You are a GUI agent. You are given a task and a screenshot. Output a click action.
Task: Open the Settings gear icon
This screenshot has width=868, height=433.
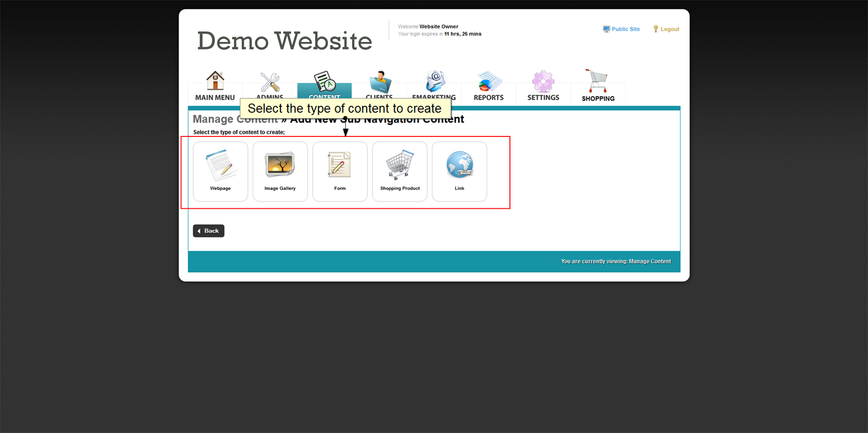543,81
